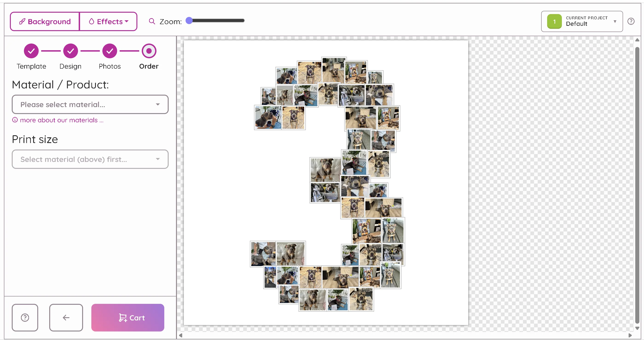
Task: Go to the Design step circle
Action: 70,51
